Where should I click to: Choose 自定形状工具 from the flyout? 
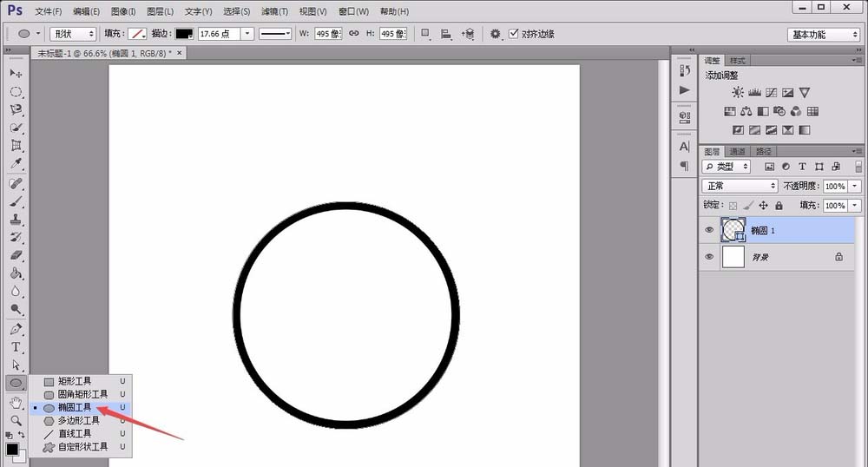point(81,446)
